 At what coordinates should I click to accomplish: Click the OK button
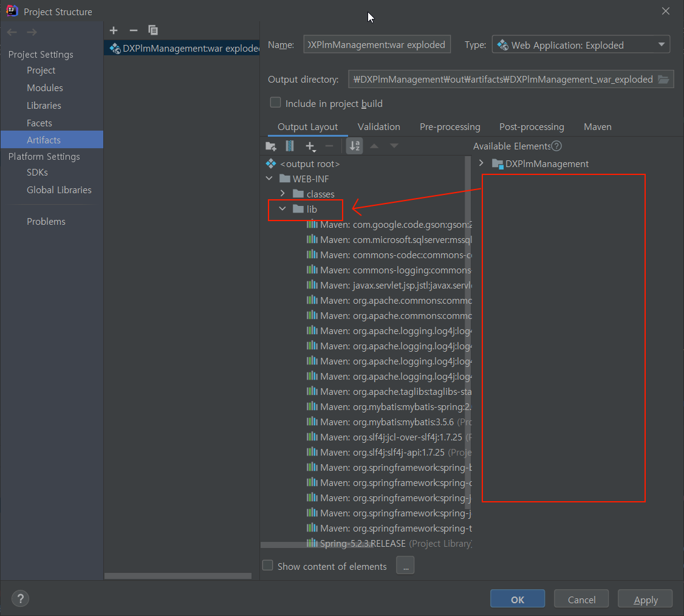point(518,600)
